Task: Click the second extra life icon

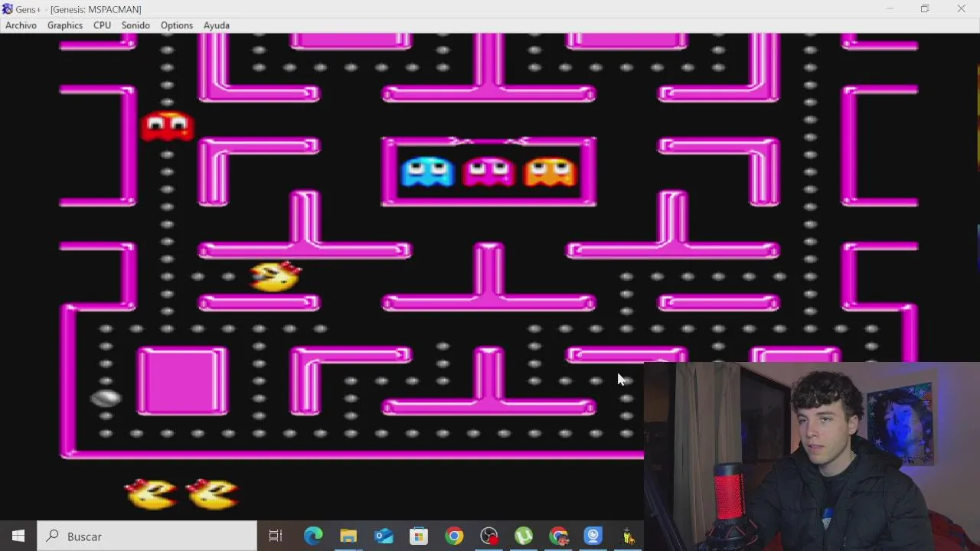Action: [214, 494]
